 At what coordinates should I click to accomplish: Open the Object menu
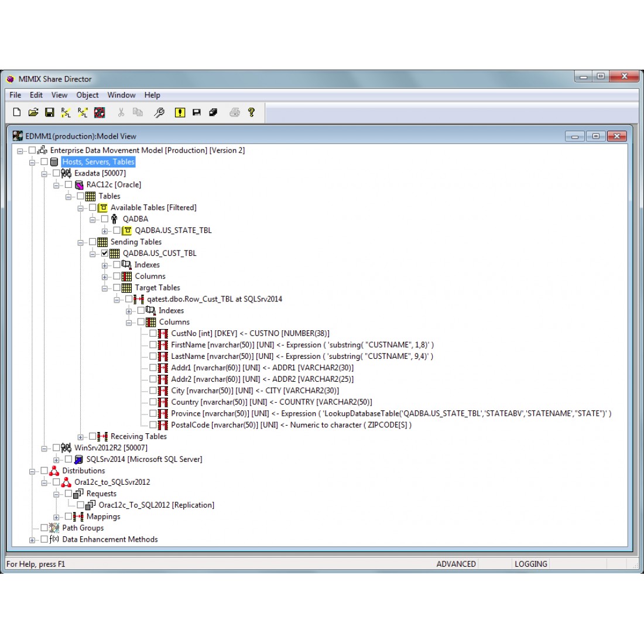tap(87, 95)
